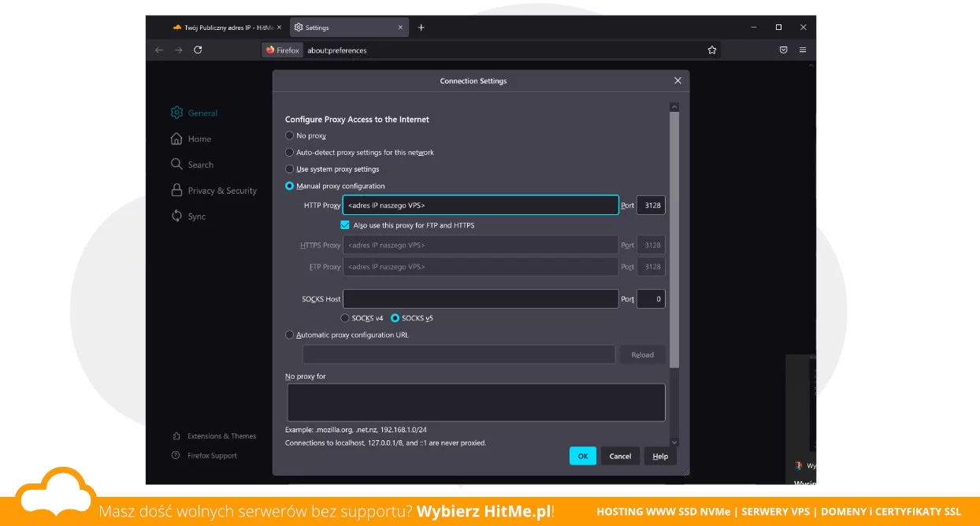
Task: Go back with the browser back arrow
Action: coord(159,50)
